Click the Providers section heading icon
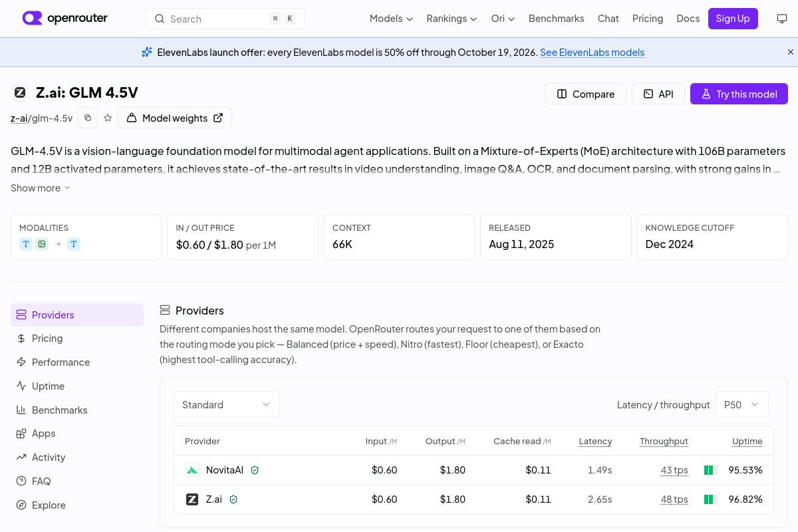The height and width of the screenshot is (532, 798). tap(165, 311)
